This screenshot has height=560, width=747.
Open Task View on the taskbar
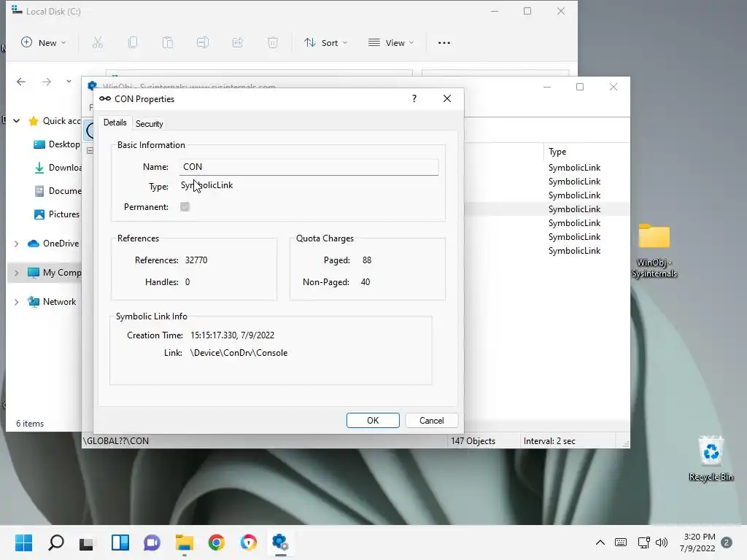87,542
